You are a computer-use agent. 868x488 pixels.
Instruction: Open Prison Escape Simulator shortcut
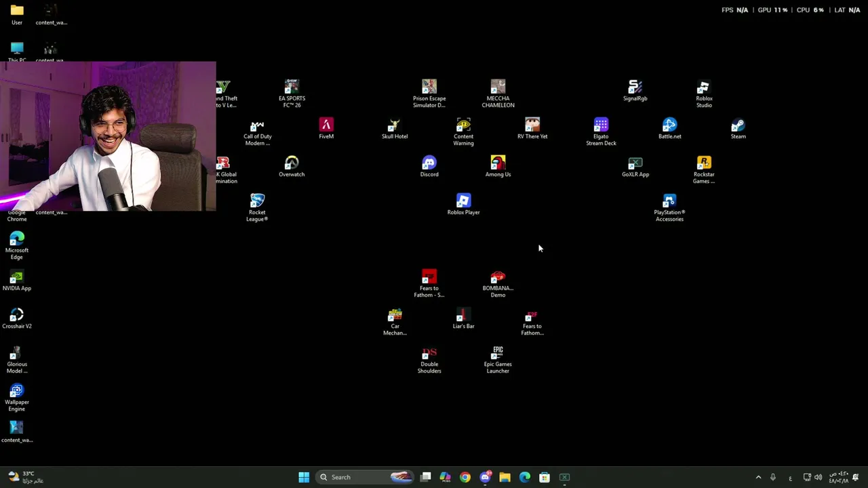429,94
